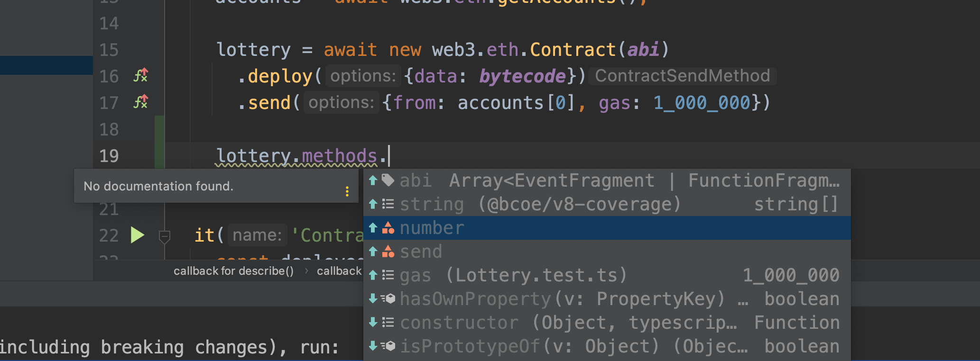The height and width of the screenshot is (361, 980).
Task: Open the documentation popup's three-dot options menu
Action: (x=347, y=191)
